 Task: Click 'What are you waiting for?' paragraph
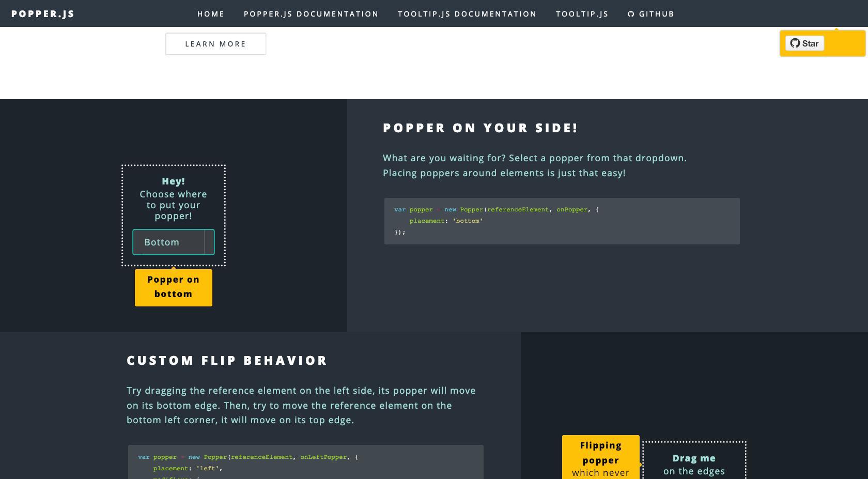point(535,165)
